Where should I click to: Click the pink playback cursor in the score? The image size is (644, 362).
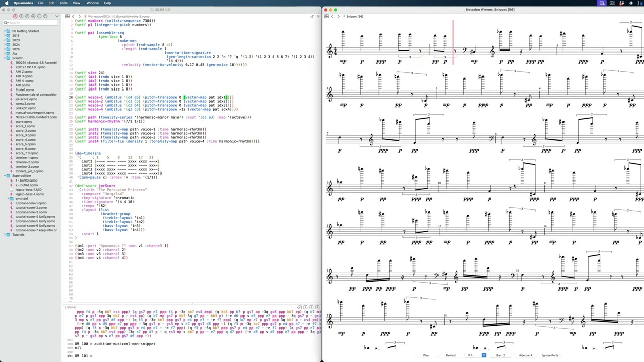click(x=453, y=42)
